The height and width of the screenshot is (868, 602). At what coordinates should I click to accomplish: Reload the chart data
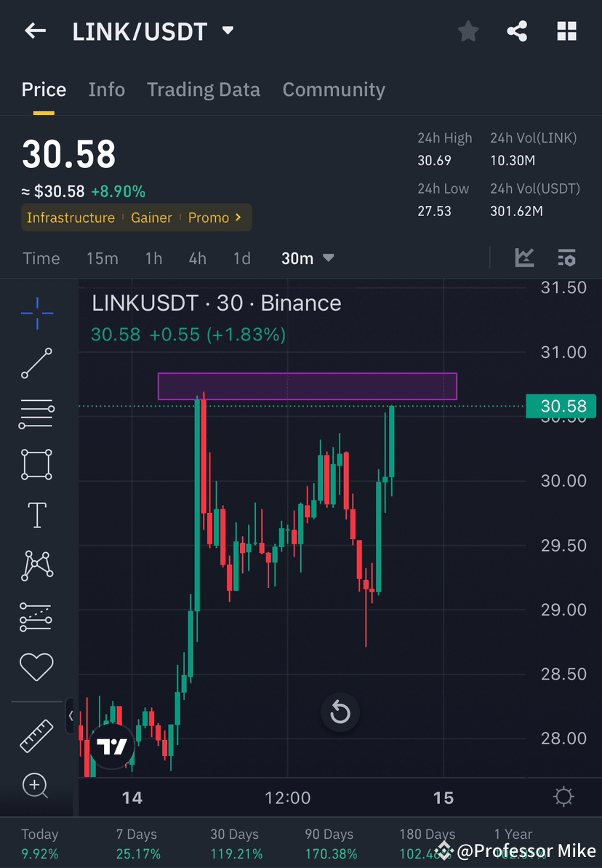(340, 713)
